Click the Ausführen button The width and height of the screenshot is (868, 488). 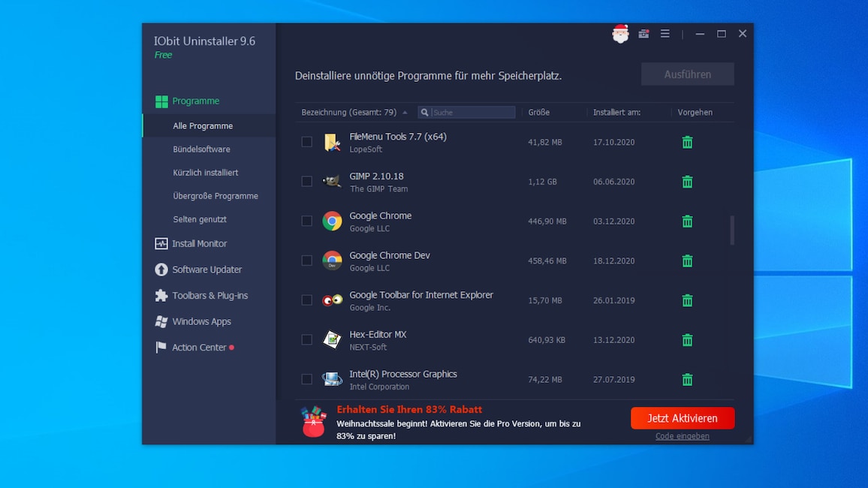coord(688,74)
